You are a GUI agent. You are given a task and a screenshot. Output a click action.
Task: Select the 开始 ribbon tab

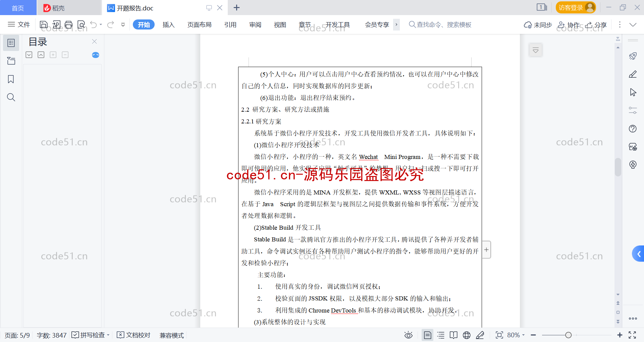click(144, 24)
